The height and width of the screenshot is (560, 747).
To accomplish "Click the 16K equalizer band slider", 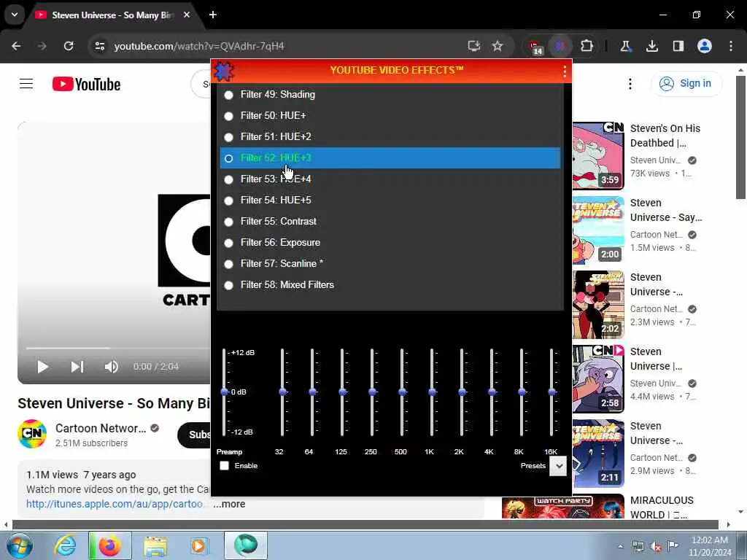I will click(x=551, y=392).
